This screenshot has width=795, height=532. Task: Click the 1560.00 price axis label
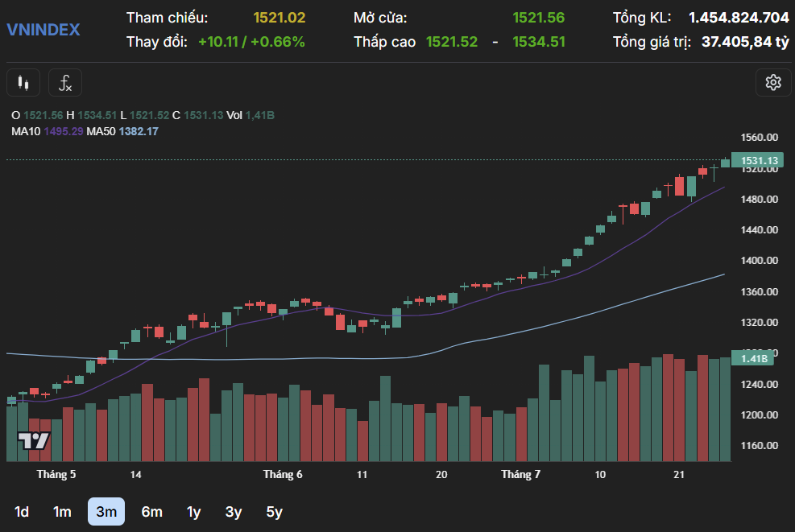[x=759, y=138]
